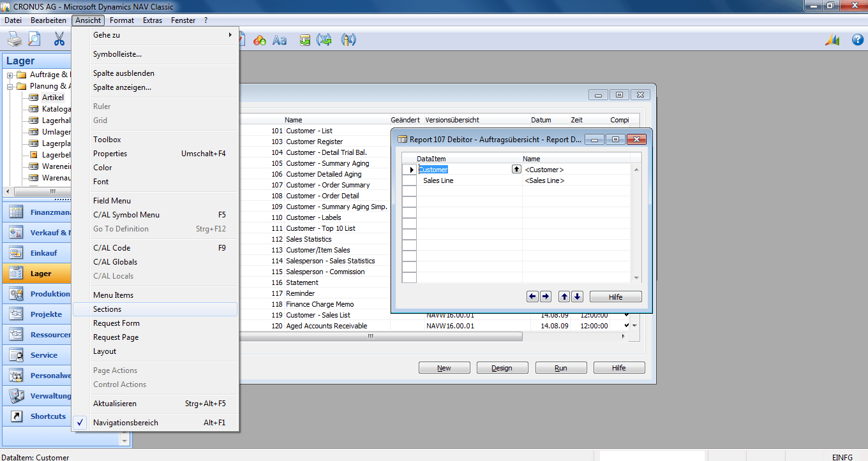Click Aktualisieren menu entry
Image resolution: width=868 pixels, height=461 pixels.
pyautogui.click(x=156, y=404)
